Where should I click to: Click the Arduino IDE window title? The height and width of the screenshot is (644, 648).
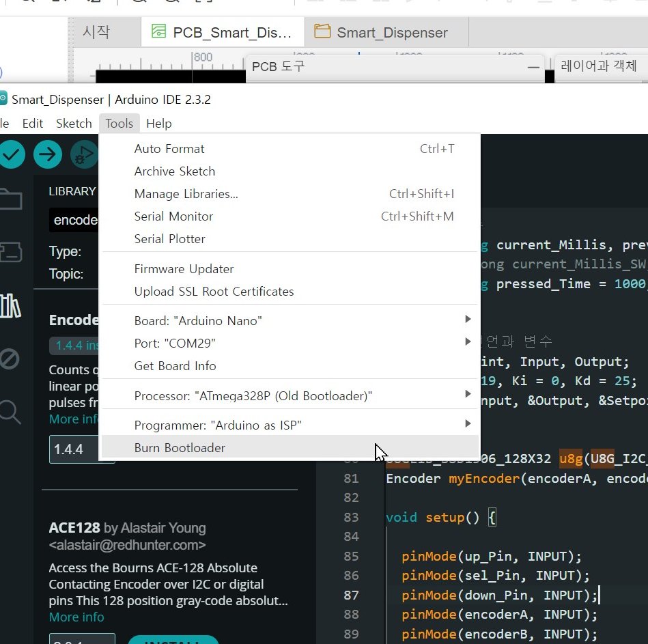point(111,100)
